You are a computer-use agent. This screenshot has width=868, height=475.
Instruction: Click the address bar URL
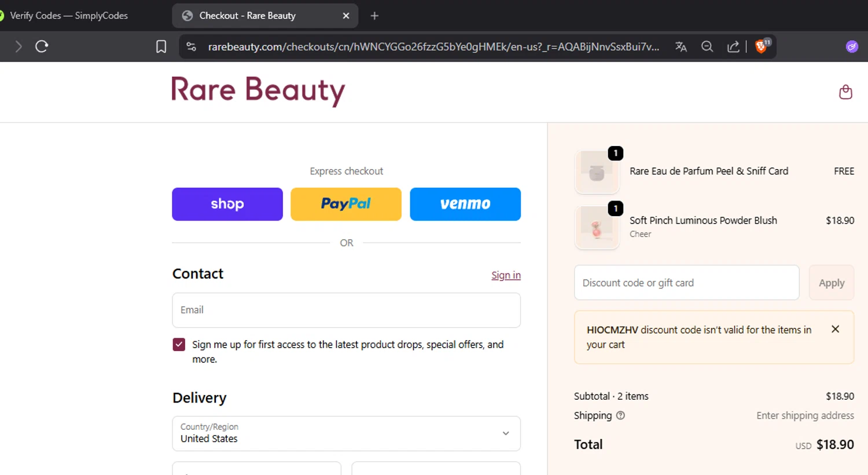tap(433, 47)
